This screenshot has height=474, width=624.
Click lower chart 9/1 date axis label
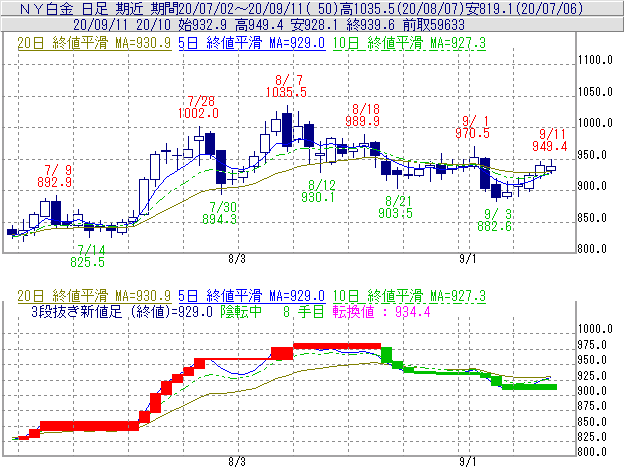468,462
